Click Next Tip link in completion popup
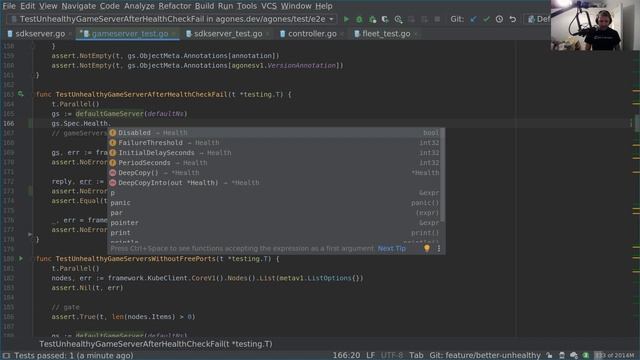This screenshot has height=360, width=640. (x=391, y=248)
